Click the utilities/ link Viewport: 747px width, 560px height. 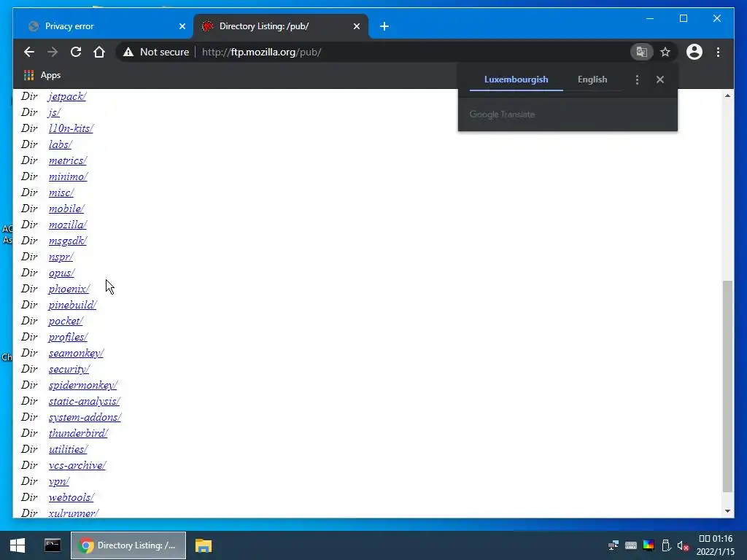coord(68,449)
